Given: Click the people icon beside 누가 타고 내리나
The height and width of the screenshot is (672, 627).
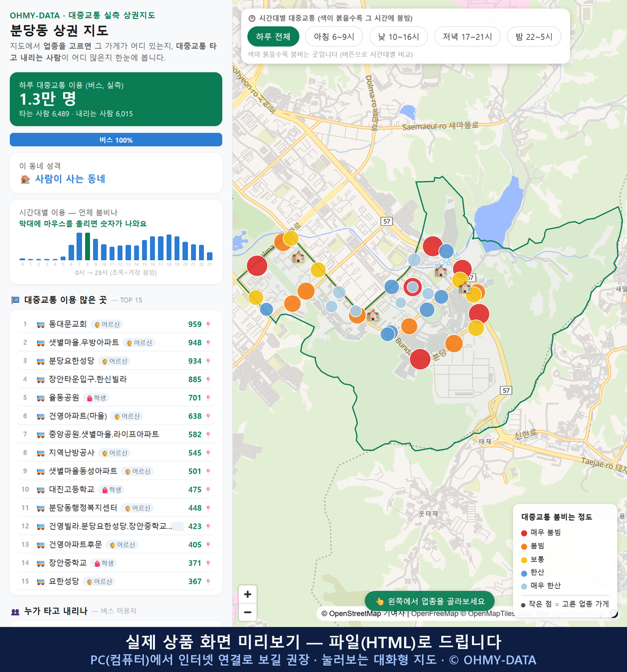Looking at the screenshot, I should click(15, 611).
